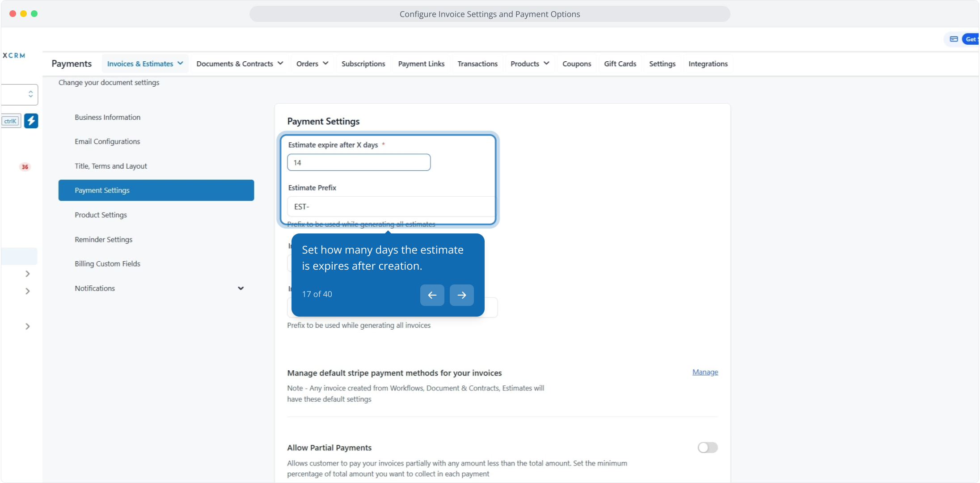
Task: Click the green macOS window button
Action: click(x=34, y=13)
